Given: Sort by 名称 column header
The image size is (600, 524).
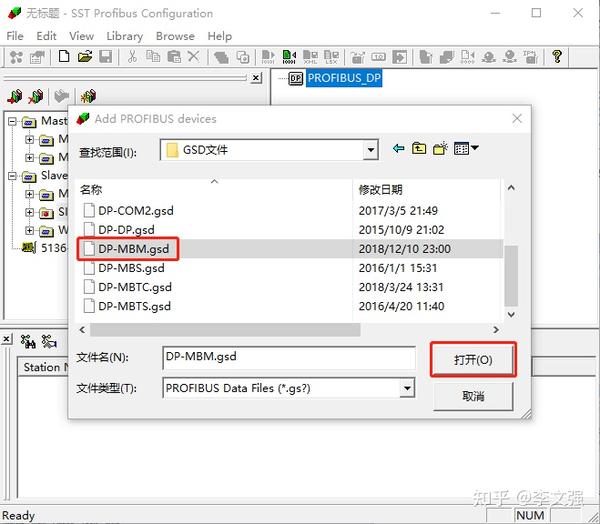Looking at the screenshot, I should [x=214, y=189].
